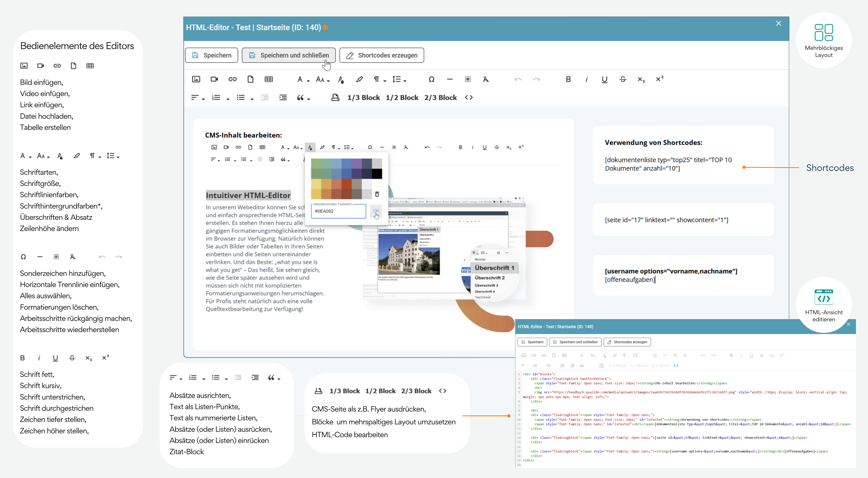
Task: Increase indent in main toolbar
Action: click(283, 98)
